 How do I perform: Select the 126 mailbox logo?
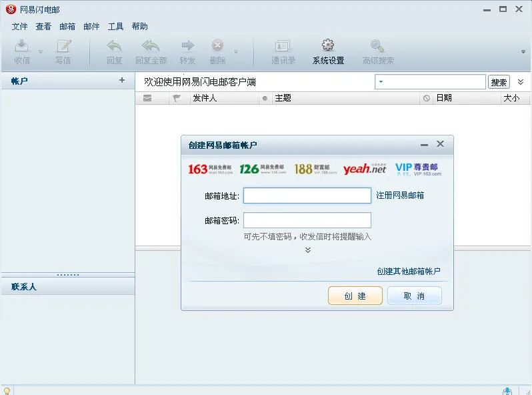click(262, 169)
